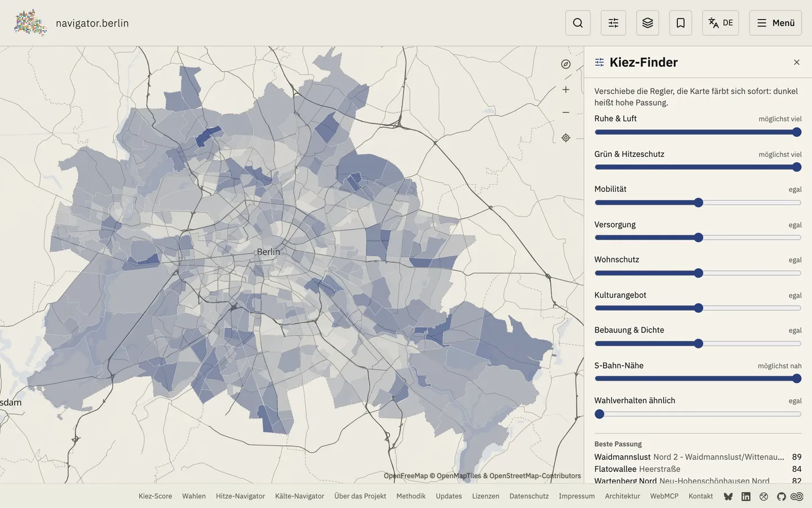Open the Wahlen footer link
This screenshot has height=508, width=812.
tap(194, 496)
